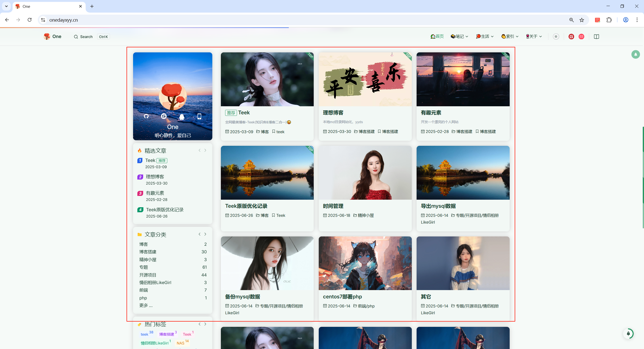Screen dimensions: 644x349
Task: Click the mobile phone icon on profile card
Action: (199, 116)
